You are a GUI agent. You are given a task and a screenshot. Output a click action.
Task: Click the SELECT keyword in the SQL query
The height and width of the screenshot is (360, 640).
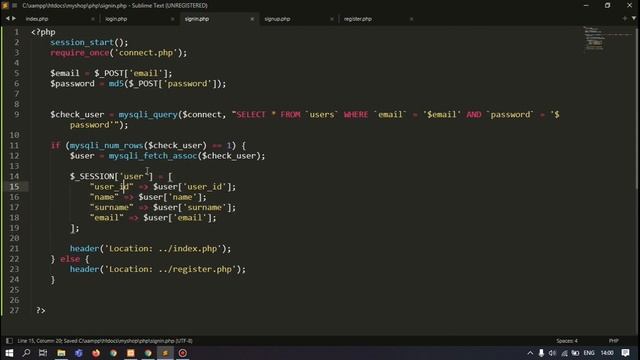[x=251, y=114]
